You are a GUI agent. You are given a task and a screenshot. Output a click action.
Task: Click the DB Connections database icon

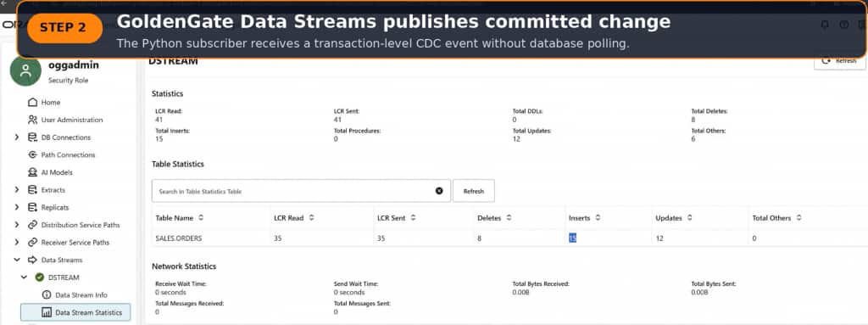33,137
